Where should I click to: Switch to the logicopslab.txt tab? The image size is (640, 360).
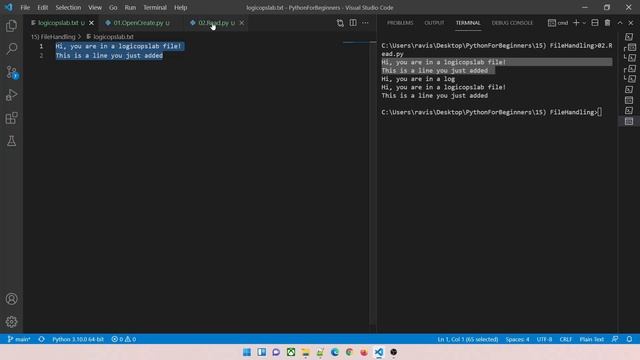(x=58, y=23)
